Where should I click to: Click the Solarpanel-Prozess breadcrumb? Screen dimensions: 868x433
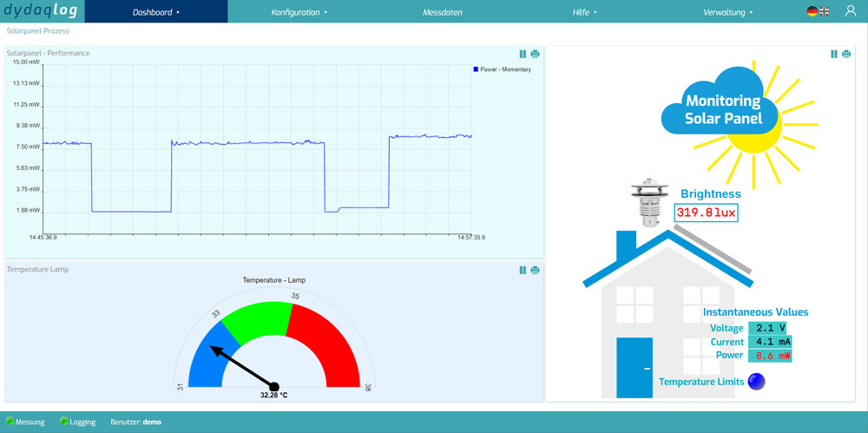[37, 30]
